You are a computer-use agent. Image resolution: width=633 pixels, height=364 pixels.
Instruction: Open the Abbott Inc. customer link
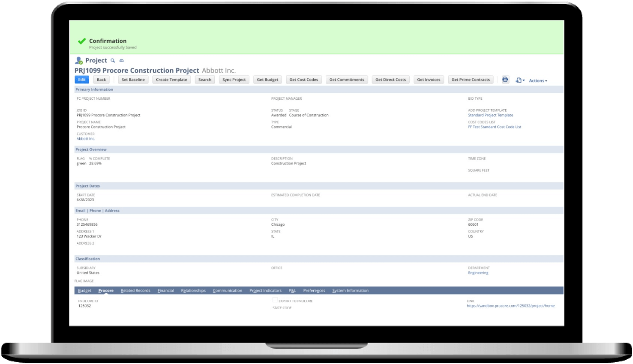pos(86,139)
